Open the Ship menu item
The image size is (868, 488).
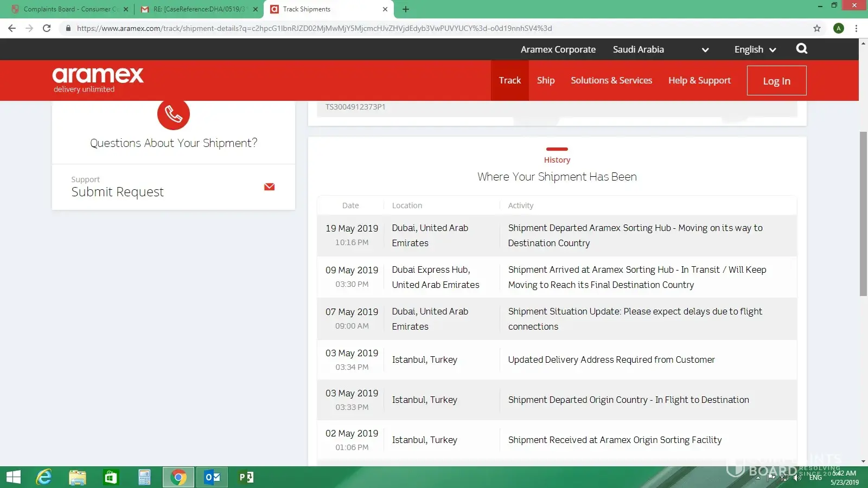click(545, 80)
